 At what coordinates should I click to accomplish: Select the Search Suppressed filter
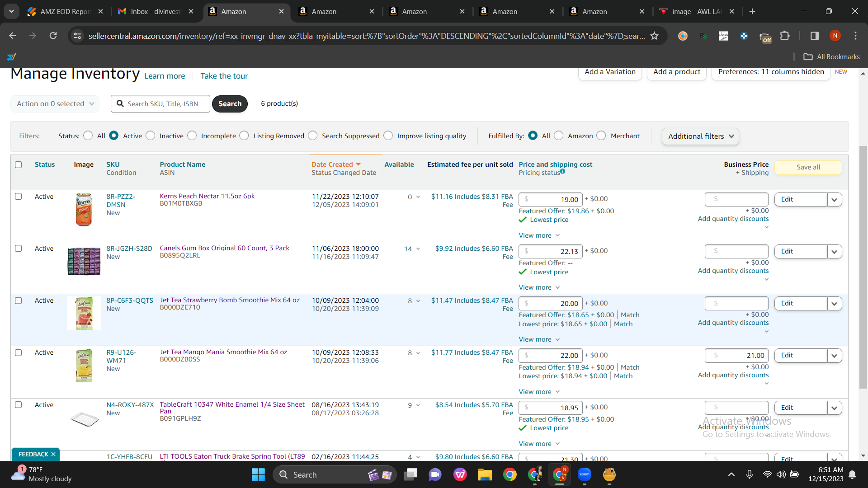coord(313,136)
